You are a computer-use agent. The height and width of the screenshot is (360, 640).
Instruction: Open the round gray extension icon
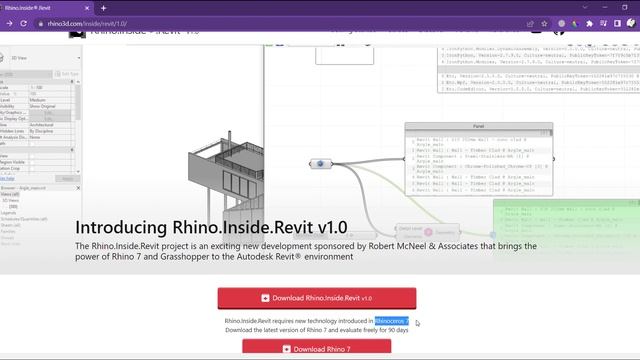pyautogui.click(x=562, y=24)
